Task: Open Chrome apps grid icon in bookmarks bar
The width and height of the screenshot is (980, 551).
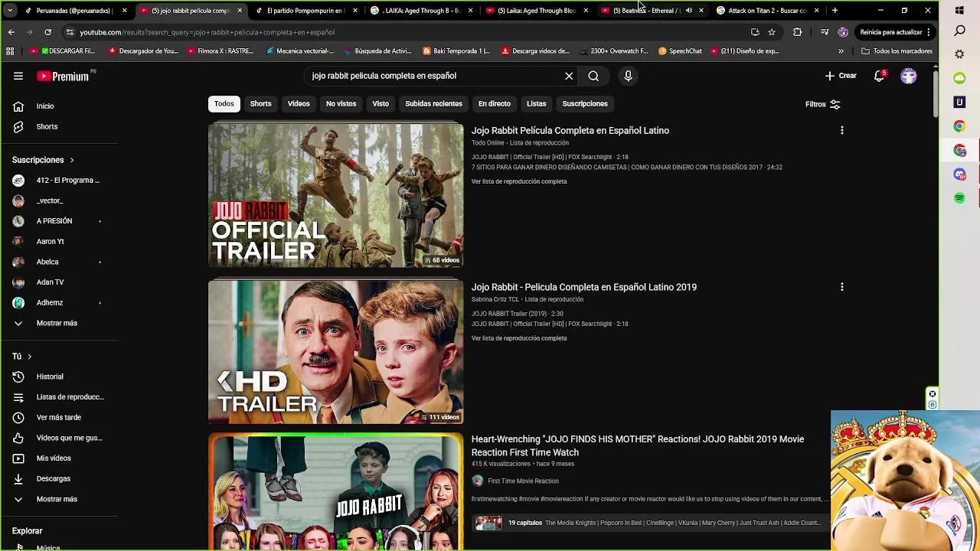Action: point(10,51)
